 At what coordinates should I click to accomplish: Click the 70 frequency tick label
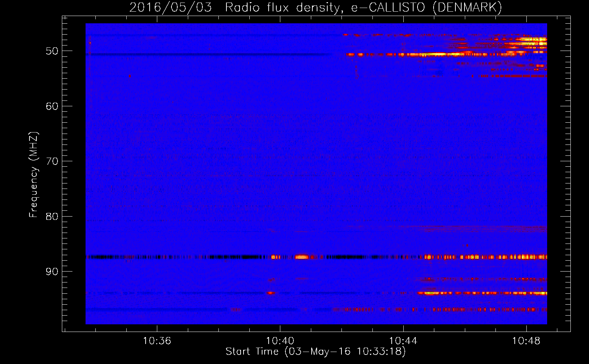[52, 161]
